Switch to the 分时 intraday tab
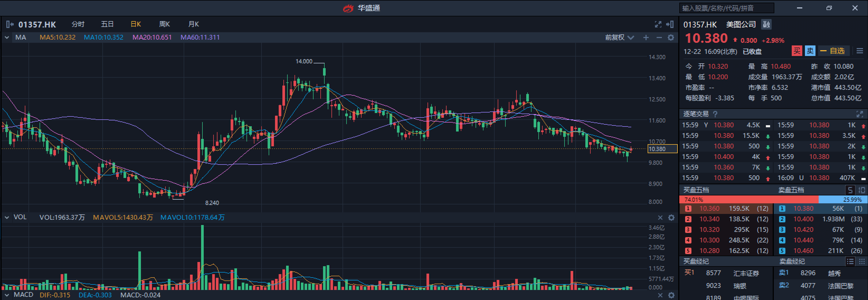 tap(78, 24)
